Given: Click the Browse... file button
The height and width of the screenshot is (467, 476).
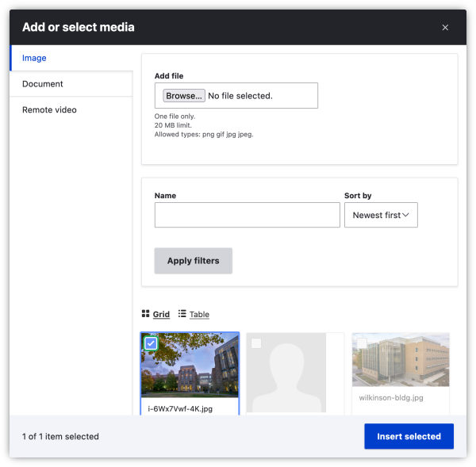Looking at the screenshot, I should tap(184, 96).
